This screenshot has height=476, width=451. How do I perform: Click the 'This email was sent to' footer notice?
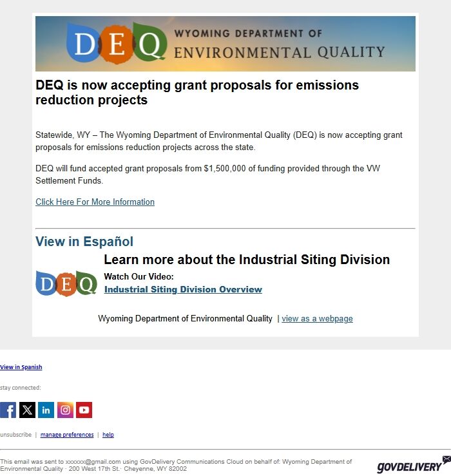click(x=176, y=465)
